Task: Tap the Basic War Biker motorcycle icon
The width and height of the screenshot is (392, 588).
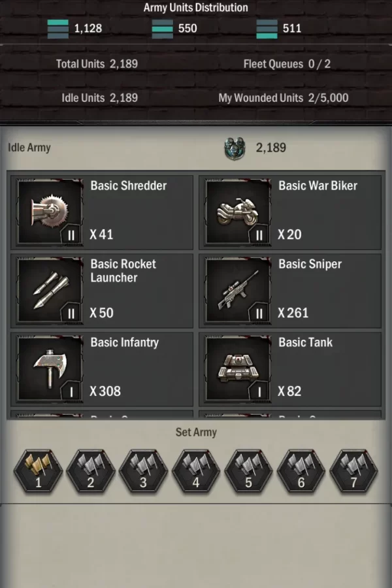Action: pos(238,212)
